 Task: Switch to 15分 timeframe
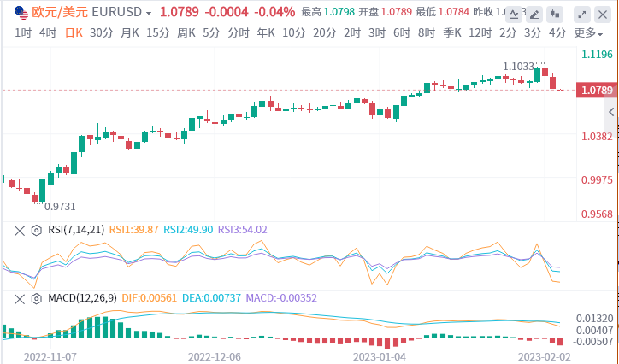coord(158,32)
